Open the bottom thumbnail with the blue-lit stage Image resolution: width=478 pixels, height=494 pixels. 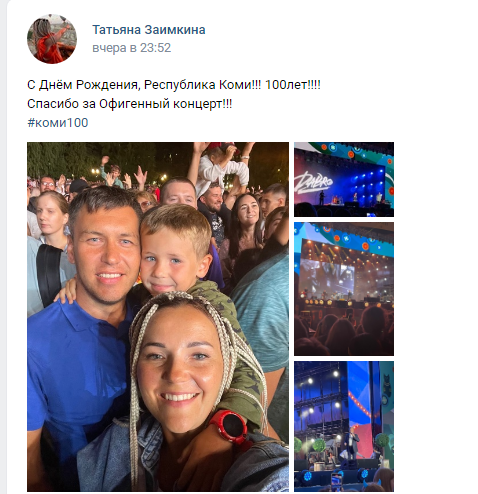click(344, 426)
